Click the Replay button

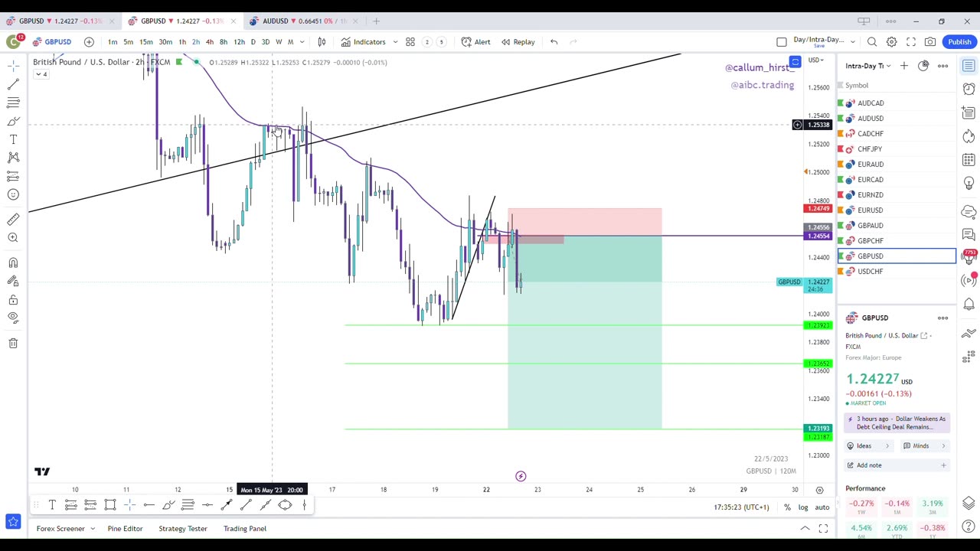(x=518, y=42)
